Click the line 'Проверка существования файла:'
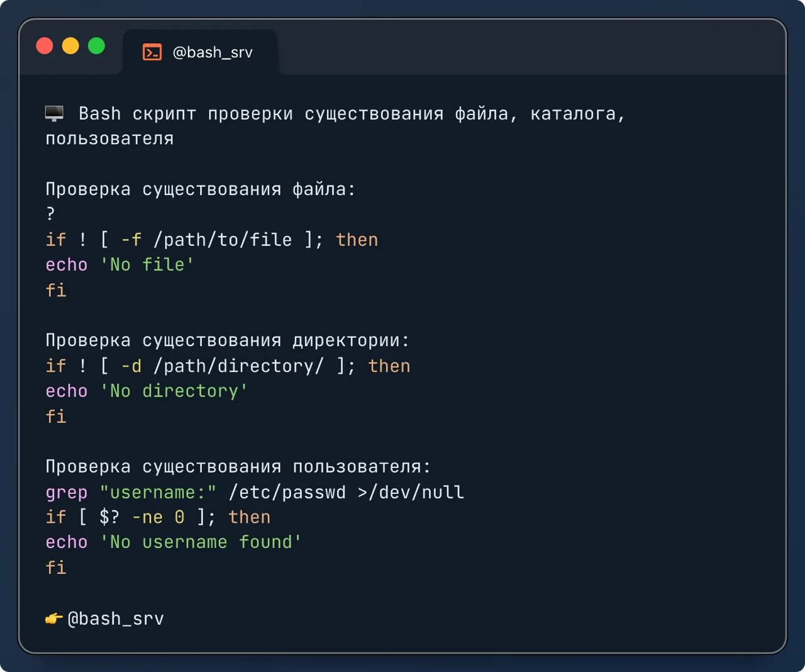The image size is (805, 672). [201, 189]
